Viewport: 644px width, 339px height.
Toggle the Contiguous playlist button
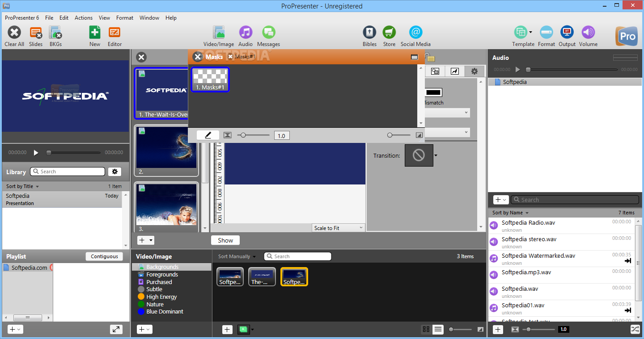(104, 256)
